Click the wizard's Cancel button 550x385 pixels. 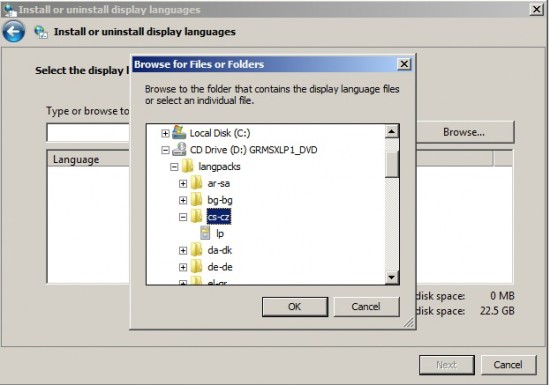coord(508,365)
